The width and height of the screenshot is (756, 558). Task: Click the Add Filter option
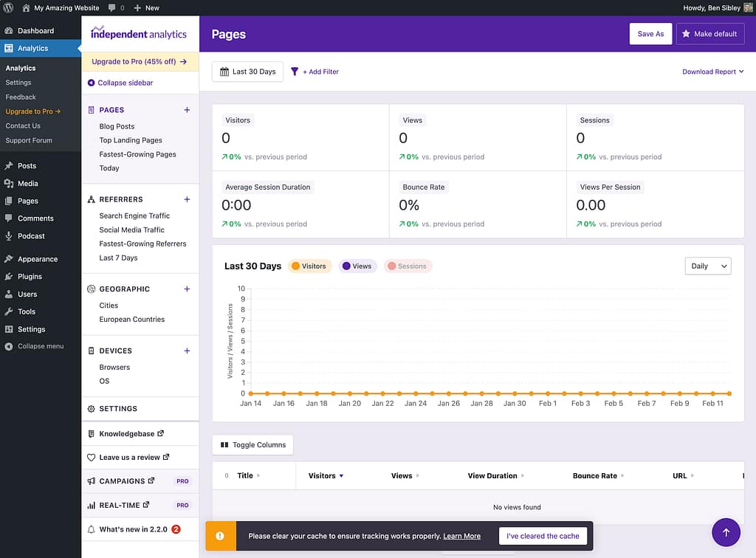coord(315,72)
